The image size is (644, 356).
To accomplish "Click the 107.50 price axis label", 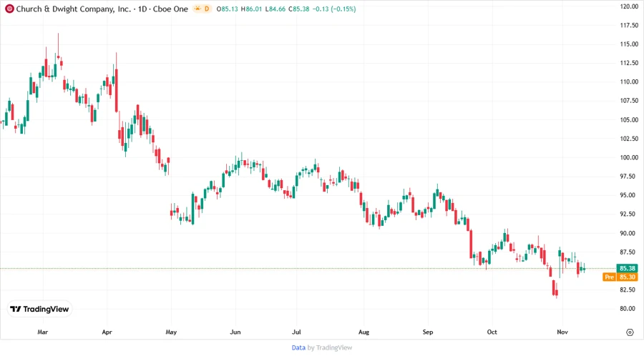I will (629, 101).
